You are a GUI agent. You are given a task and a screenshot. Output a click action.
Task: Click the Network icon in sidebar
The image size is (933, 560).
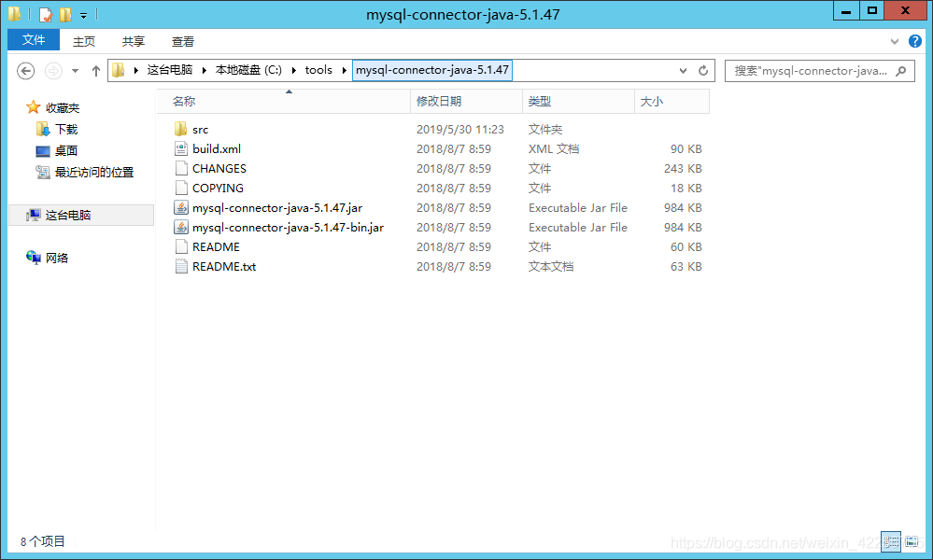pos(34,257)
